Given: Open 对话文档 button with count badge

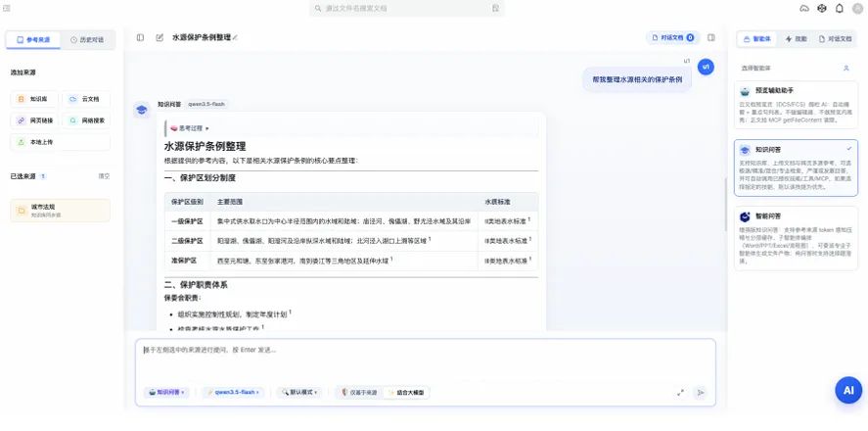Looking at the screenshot, I should (x=672, y=37).
